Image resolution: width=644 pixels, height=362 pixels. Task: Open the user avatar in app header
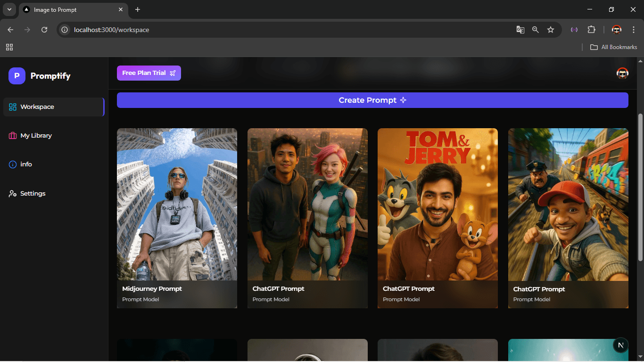pyautogui.click(x=622, y=73)
